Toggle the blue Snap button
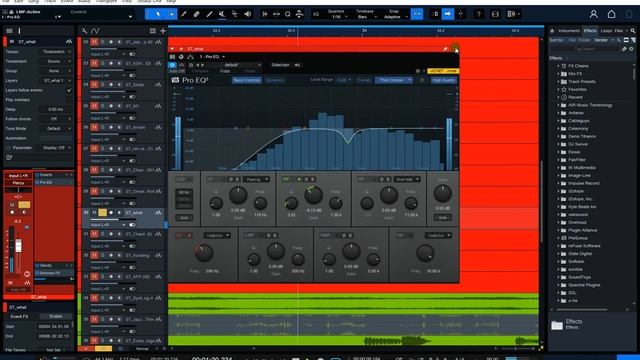Image resolution: width=640 pixels, height=360 pixels. tap(417, 14)
